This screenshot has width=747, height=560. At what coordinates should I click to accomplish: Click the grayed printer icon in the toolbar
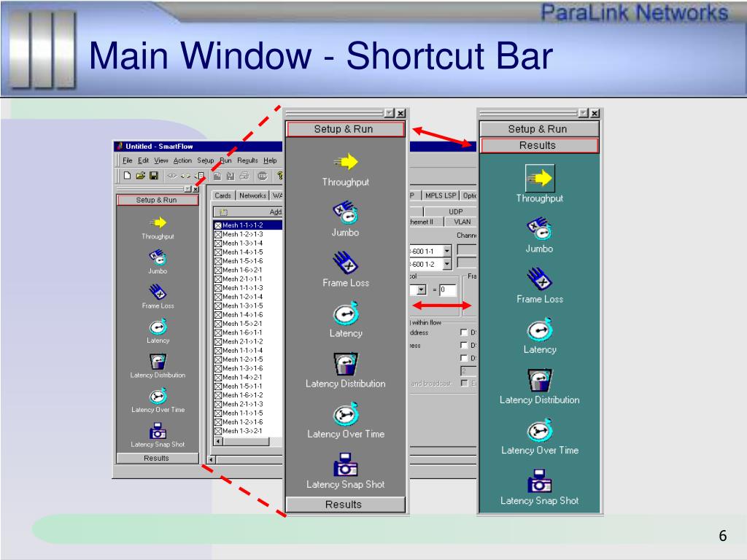(x=244, y=176)
